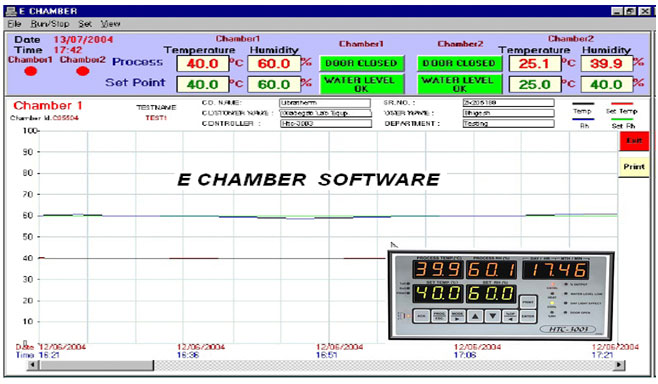Select Chamber1 process humidity 60.0 field
Viewport: 658px width, 384px height.
point(274,64)
